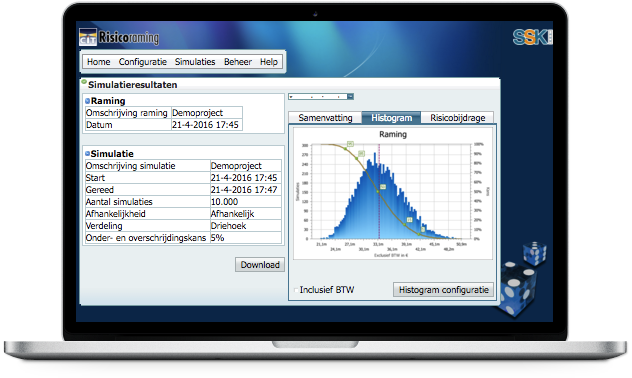The width and height of the screenshot is (632, 378).
Task: Open the dropdown arrow above the tabs
Action: click(350, 96)
